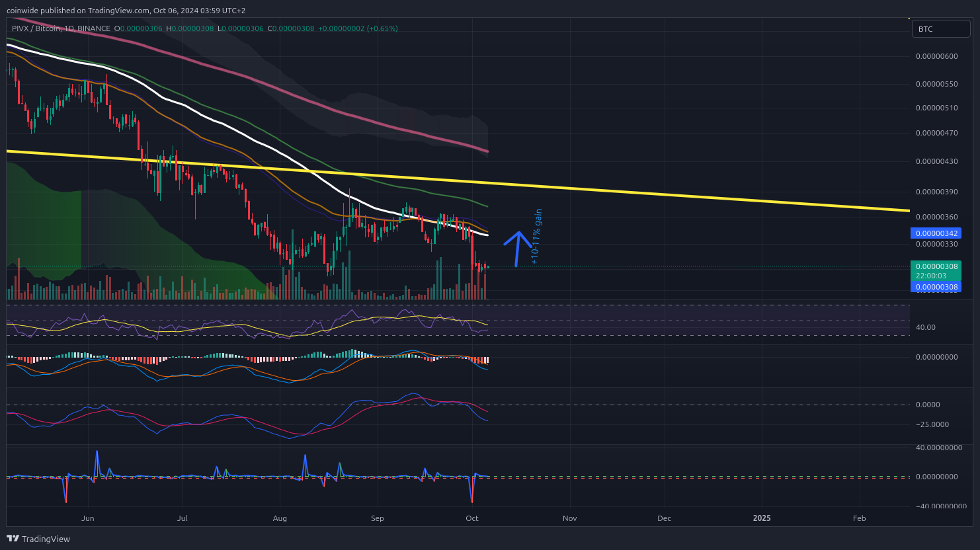Image resolution: width=980 pixels, height=550 pixels.
Task: Click the blue 0.00000308 price tag
Action: (x=936, y=287)
